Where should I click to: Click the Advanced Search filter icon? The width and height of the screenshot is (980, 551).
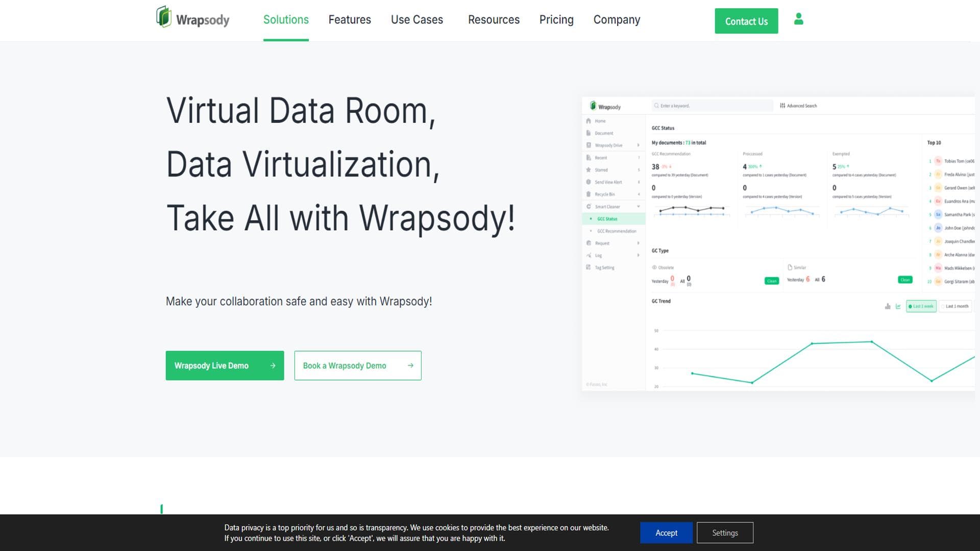click(x=782, y=106)
